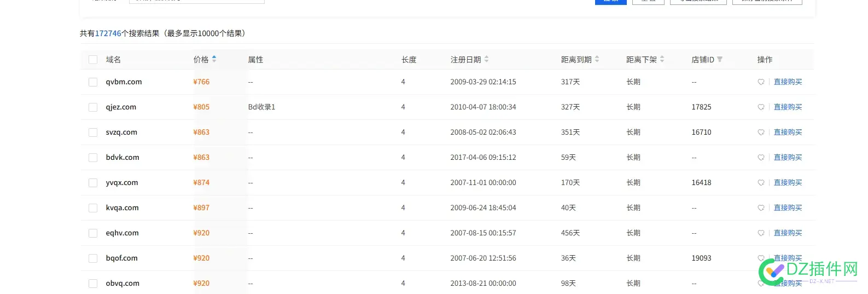Open domain yvqx.com

pyautogui.click(x=122, y=183)
